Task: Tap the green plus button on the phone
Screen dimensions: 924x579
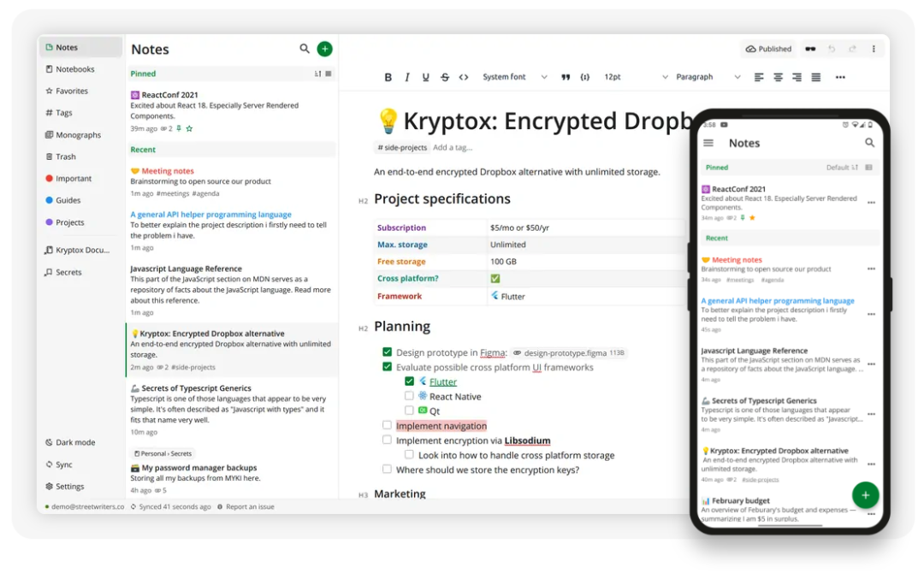Action: [865, 495]
